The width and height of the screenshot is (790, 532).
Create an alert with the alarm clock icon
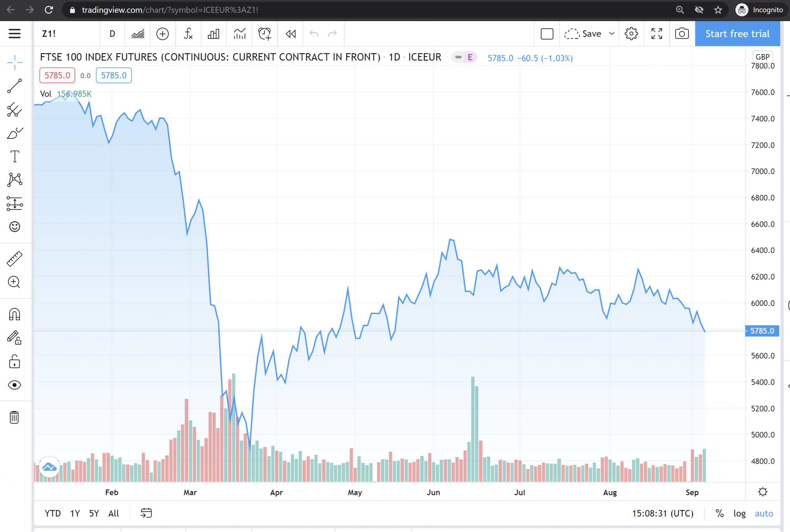point(265,34)
